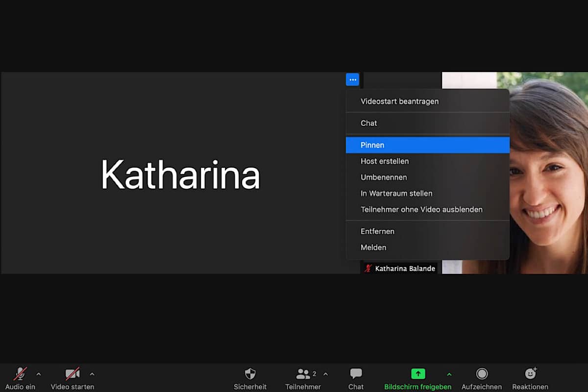Open Chat from the bottom toolbar
The height and width of the screenshot is (392, 588).
point(356,374)
